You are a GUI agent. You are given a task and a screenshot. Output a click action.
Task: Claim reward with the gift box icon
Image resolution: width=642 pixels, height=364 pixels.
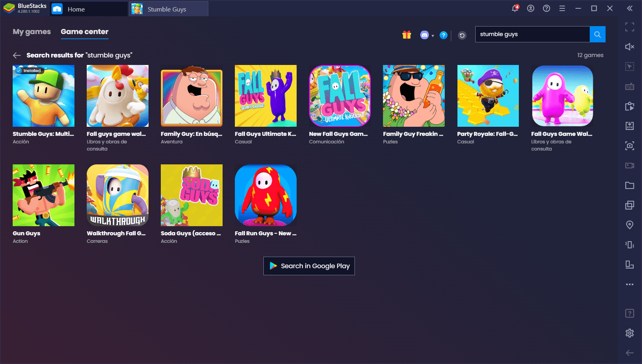pos(407,35)
